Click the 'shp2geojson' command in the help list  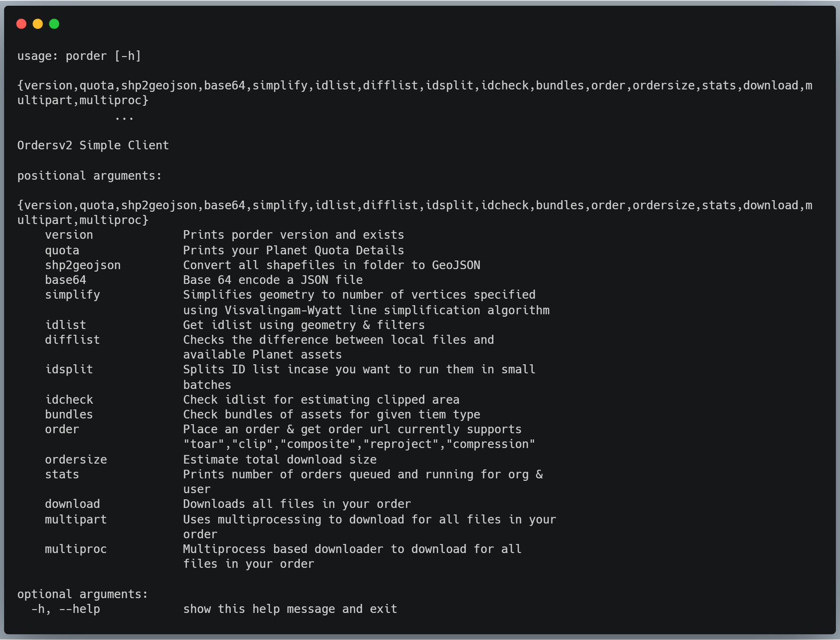[x=83, y=265]
